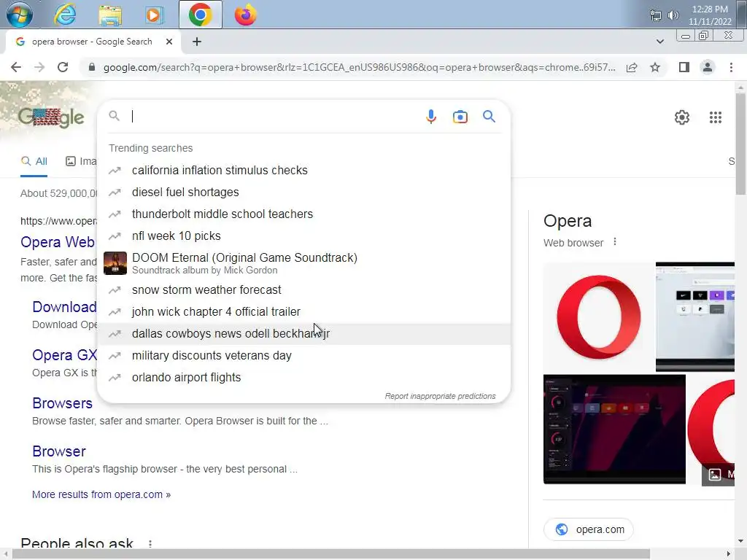Open the Browsers sitelink
747x560 pixels.
(63, 403)
